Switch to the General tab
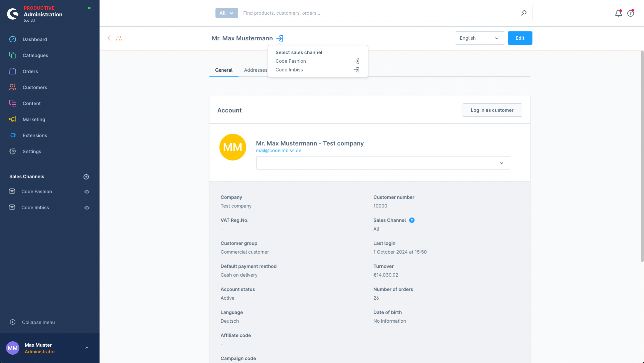 click(224, 70)
